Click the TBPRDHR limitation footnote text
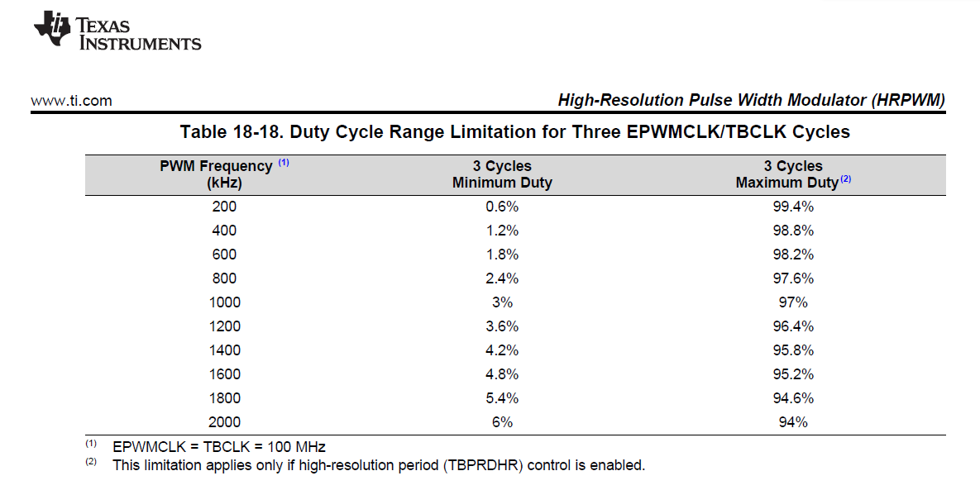The width and height of the screenshot is (980, 490). (378, 465)
